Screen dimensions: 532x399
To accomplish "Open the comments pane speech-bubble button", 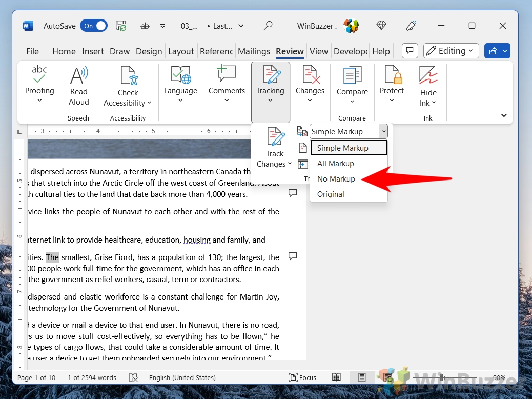I will pos(410,51).
